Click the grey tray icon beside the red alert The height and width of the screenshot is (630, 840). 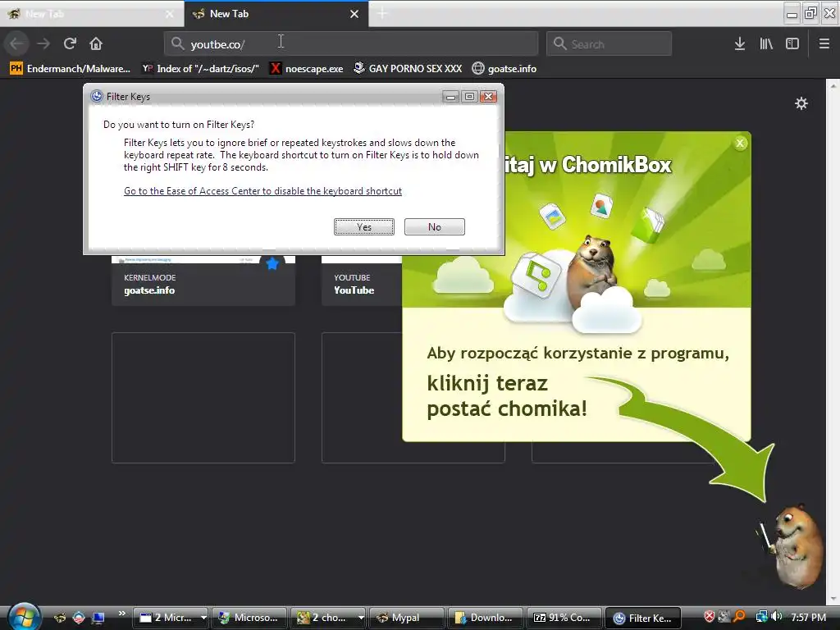[x=724, y=617]
